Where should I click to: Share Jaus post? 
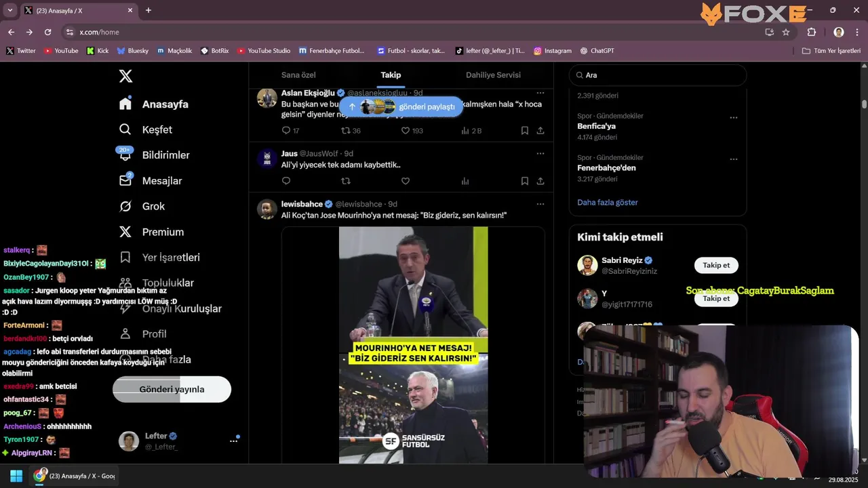[x=540, y=181]
